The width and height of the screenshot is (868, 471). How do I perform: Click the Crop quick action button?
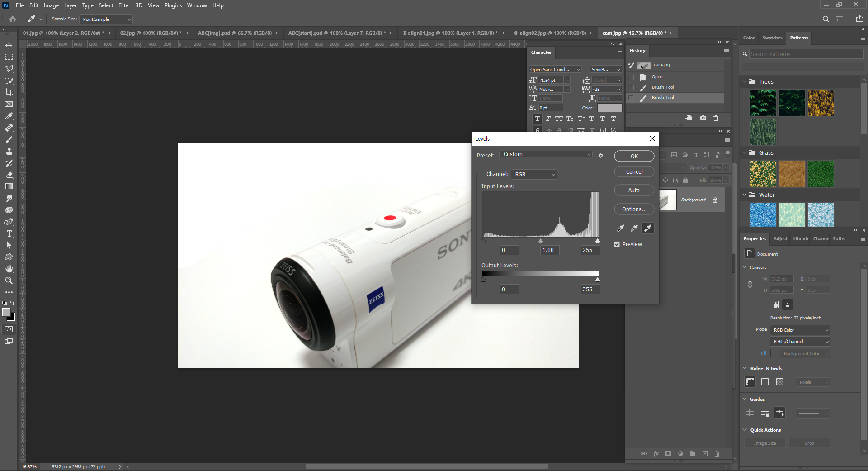809,443
